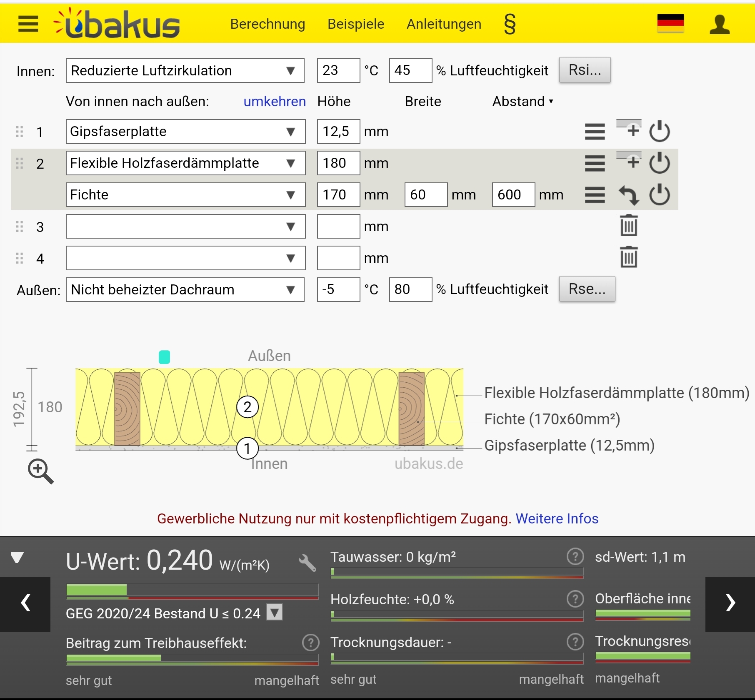Open GEG 2020/24 Bestand requirement dropdown
The image size is (755, 700).
tap(275, 613)
